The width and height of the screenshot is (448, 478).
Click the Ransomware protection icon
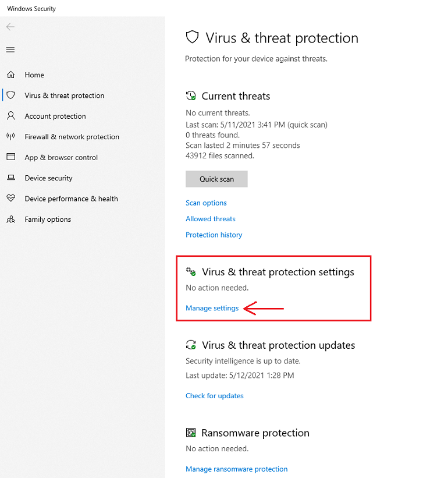(191, 433)
